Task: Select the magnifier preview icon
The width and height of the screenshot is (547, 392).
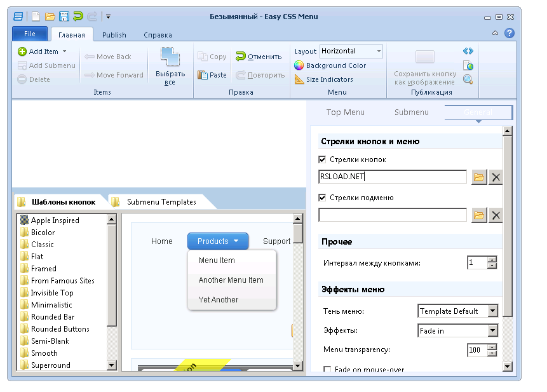Action: coord(468,79)
